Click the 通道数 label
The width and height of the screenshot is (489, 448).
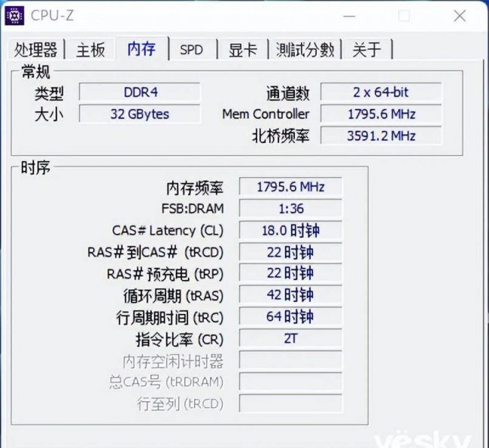pos(288,93)
